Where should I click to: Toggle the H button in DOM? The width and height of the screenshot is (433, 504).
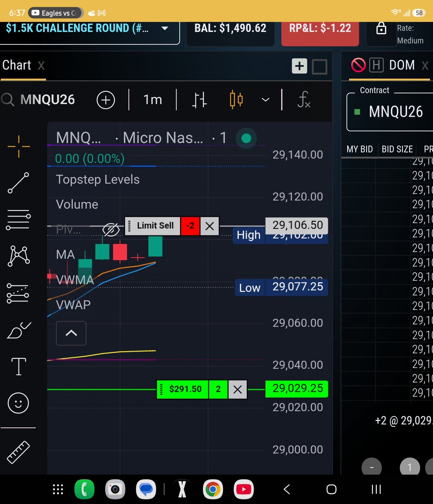[377, 65]
